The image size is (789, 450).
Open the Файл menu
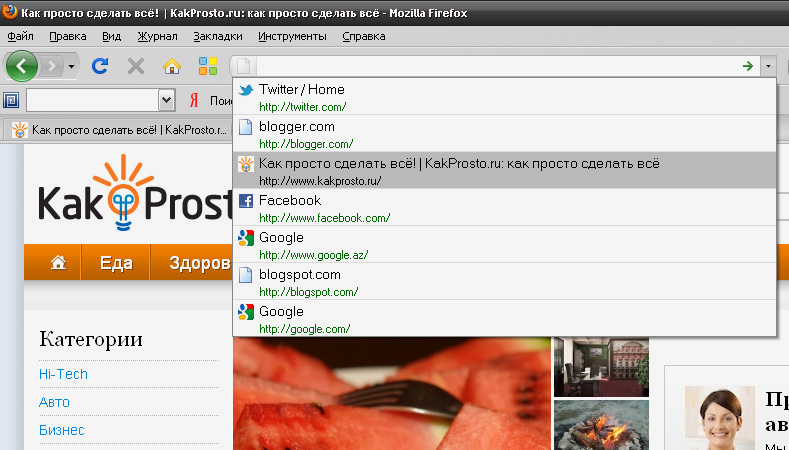[21, 36]
